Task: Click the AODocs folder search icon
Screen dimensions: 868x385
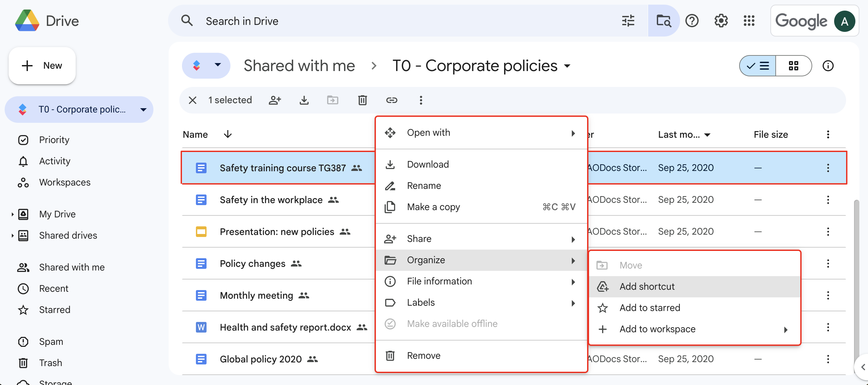Action: (663, 21)
